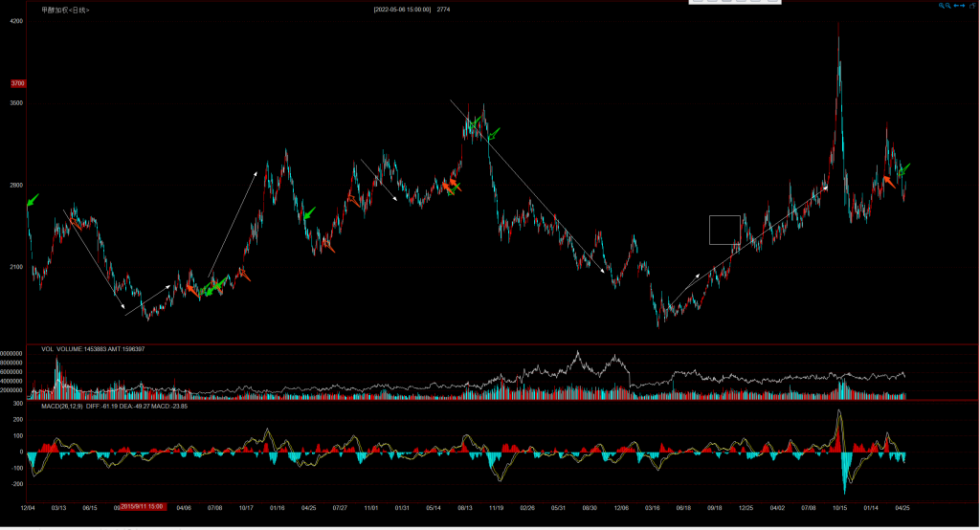980x530 pixels.
Task: Select the green arrow marker at chart's far right
Action: [x=903, y=168]
